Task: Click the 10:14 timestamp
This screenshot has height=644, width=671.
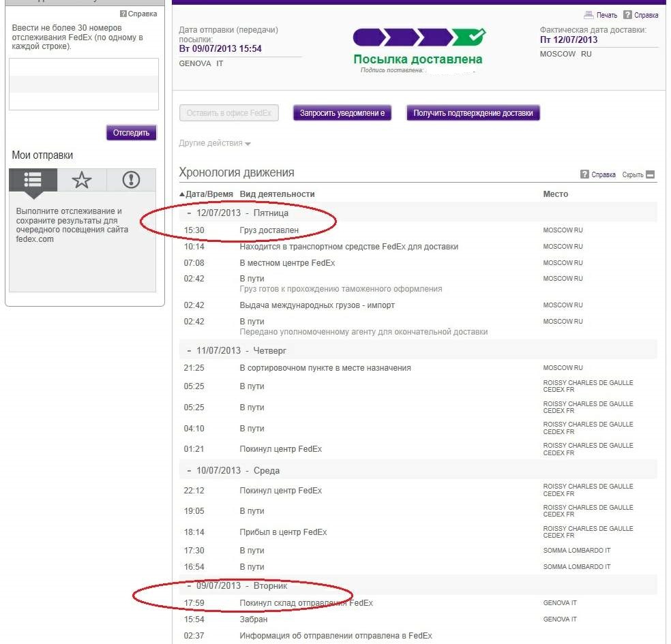Action: pos(194,246)
